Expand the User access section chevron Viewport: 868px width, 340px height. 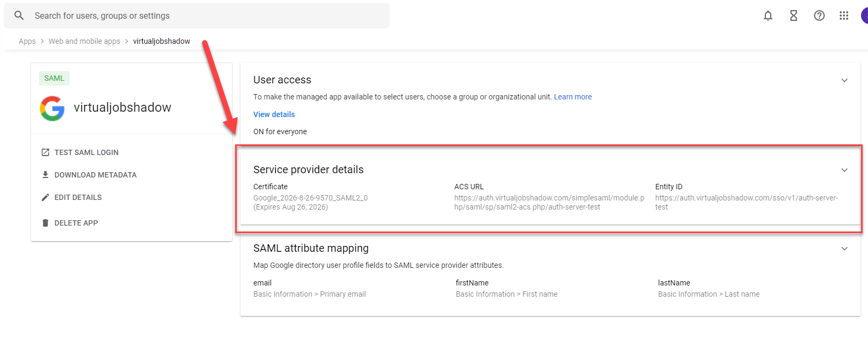(844, 80)
